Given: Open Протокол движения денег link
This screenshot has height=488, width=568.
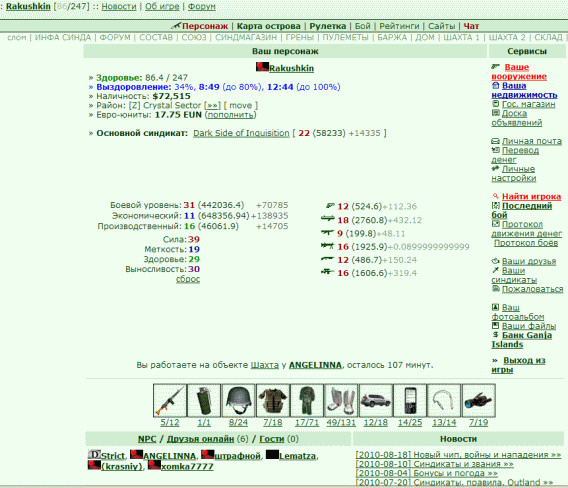Looking at the screenshot, I should point(526,229).
